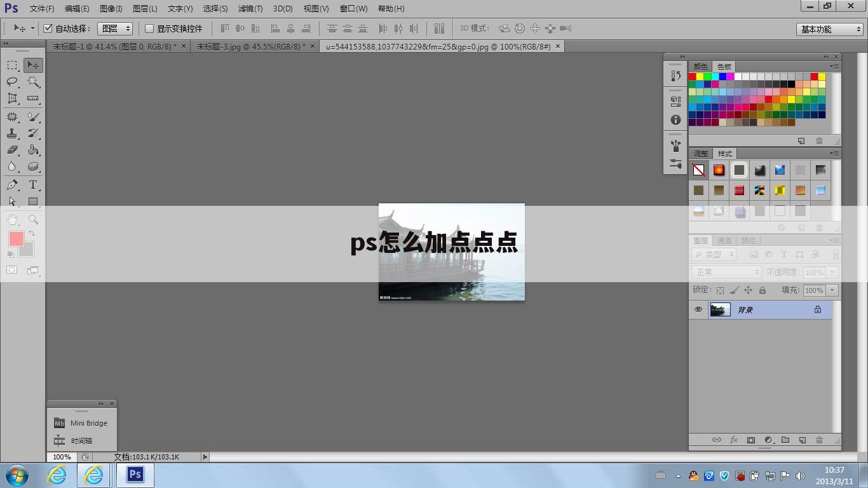This screenshot has width=868, height=488.
Task: Swap foreground and background colors
Action: click(x=32, y=234)
